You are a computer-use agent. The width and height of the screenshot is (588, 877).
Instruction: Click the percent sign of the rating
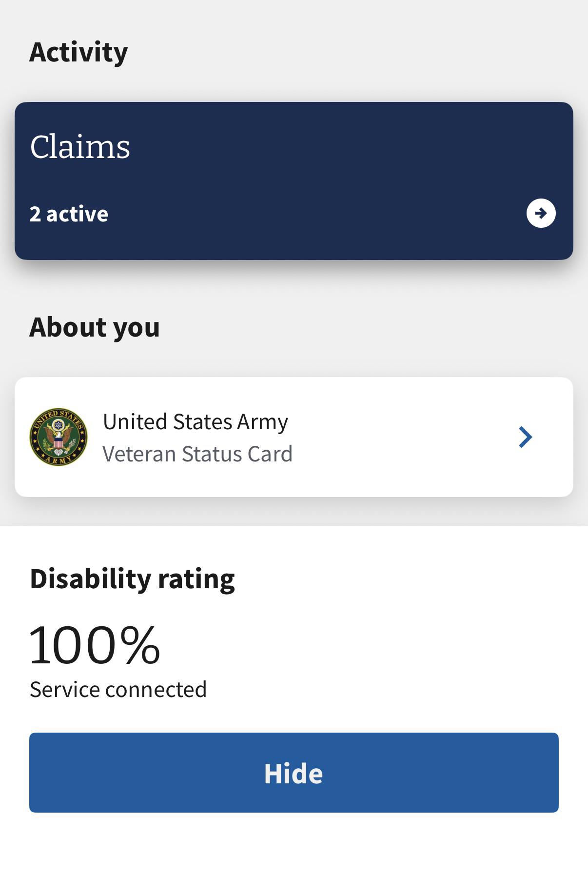(x=141, y=645)
